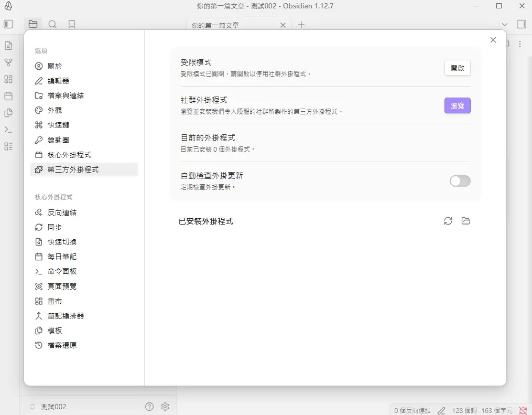The height and width of the screenshot is (415, 532).
Task: Toggle the right sidebar panel
Action: tap(521, 24)
